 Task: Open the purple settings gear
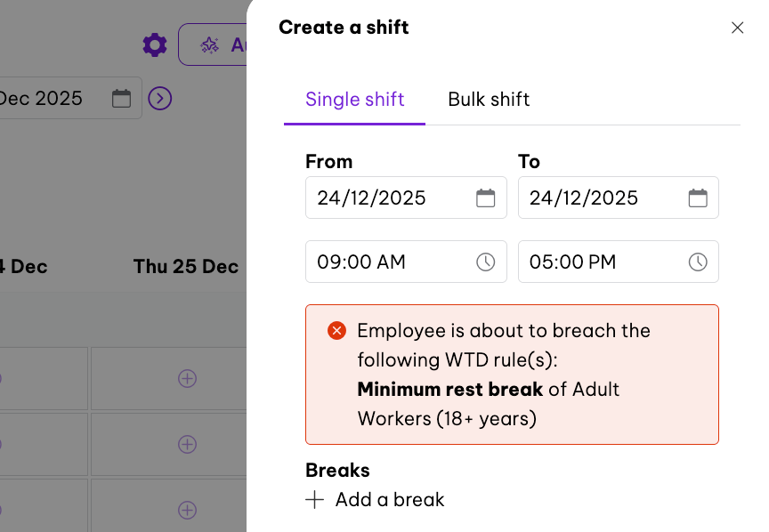coord(155,44)
